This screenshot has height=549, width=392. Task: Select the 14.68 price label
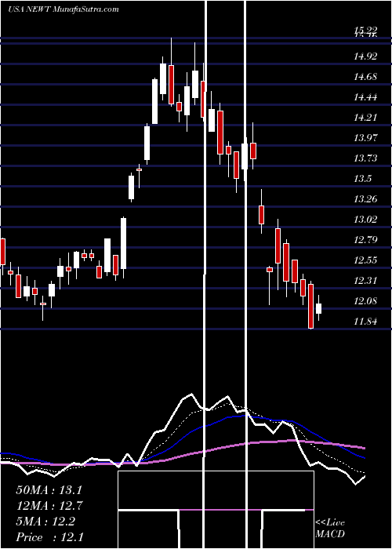click(365, 76)
